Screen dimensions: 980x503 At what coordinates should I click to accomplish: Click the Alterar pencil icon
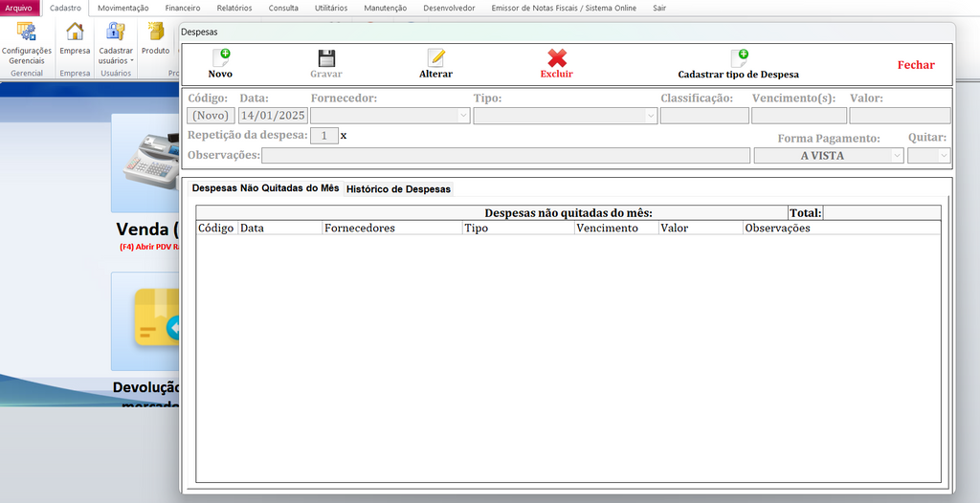click(435, 58)
